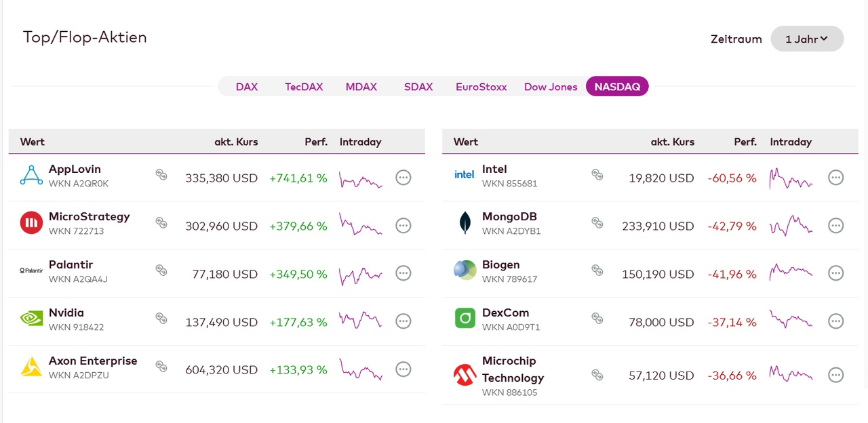868x423 pixels.
Task: Open the more-options menu for Microchip Technology
Action: [x=836, y=375]
